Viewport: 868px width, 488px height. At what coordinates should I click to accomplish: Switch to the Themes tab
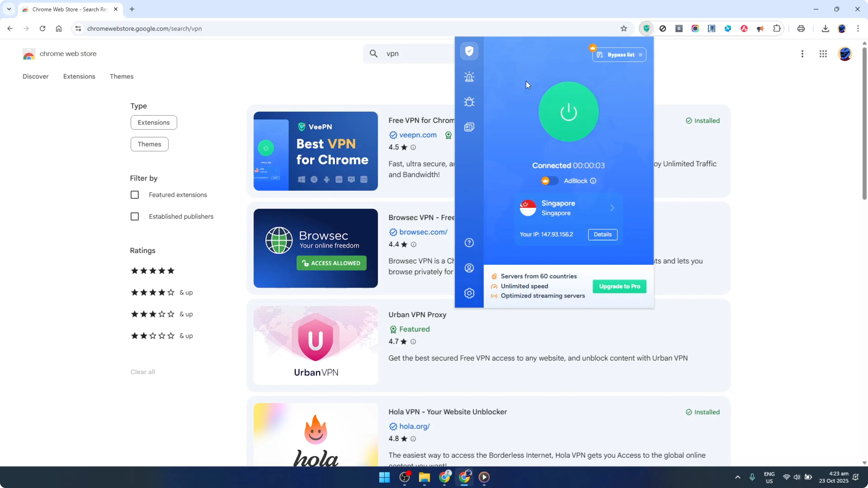pyautogui.click(x=122, y=76)
